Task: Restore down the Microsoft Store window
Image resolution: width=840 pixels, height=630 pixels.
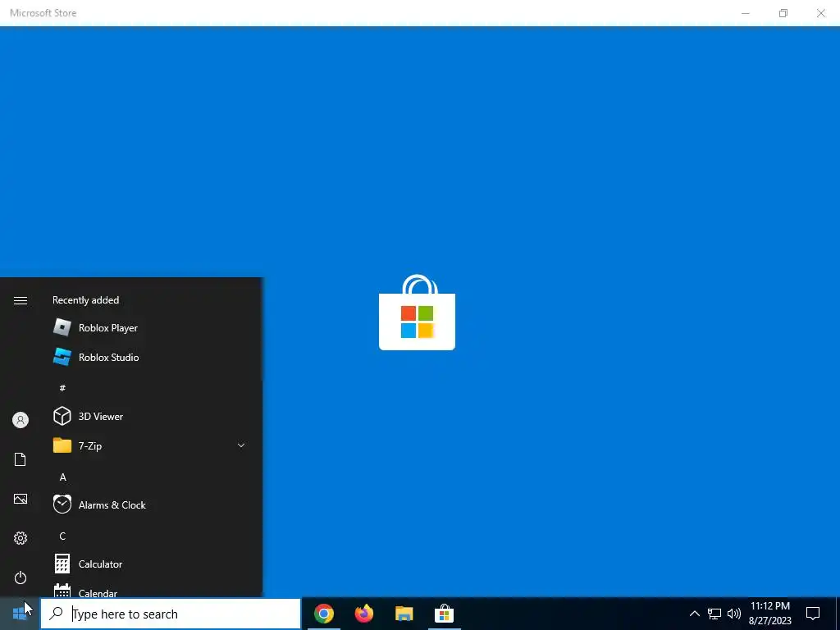Action: [783, 13]
